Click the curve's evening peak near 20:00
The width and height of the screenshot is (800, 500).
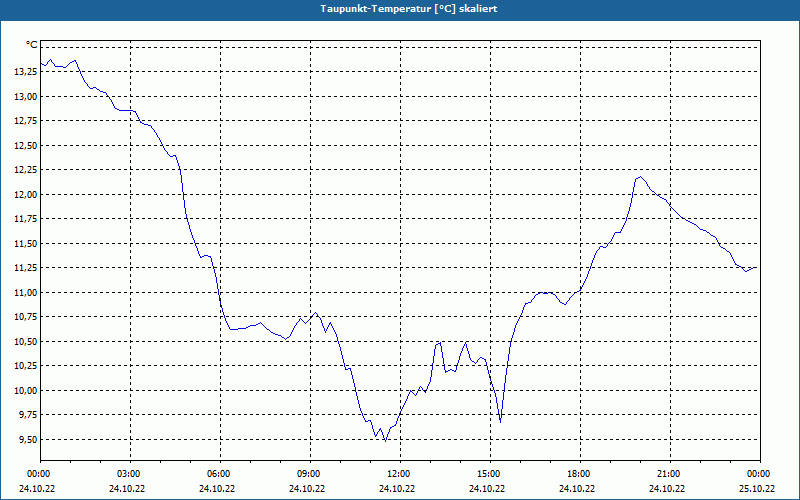pyautogui.click(x=640, y=177)
